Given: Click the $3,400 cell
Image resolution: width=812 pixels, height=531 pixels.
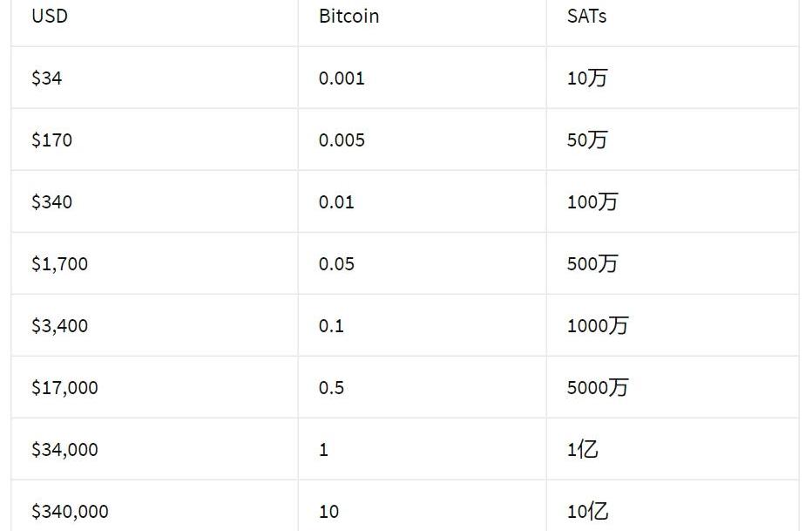Looking at the screenshot, I should click(59, 326).
